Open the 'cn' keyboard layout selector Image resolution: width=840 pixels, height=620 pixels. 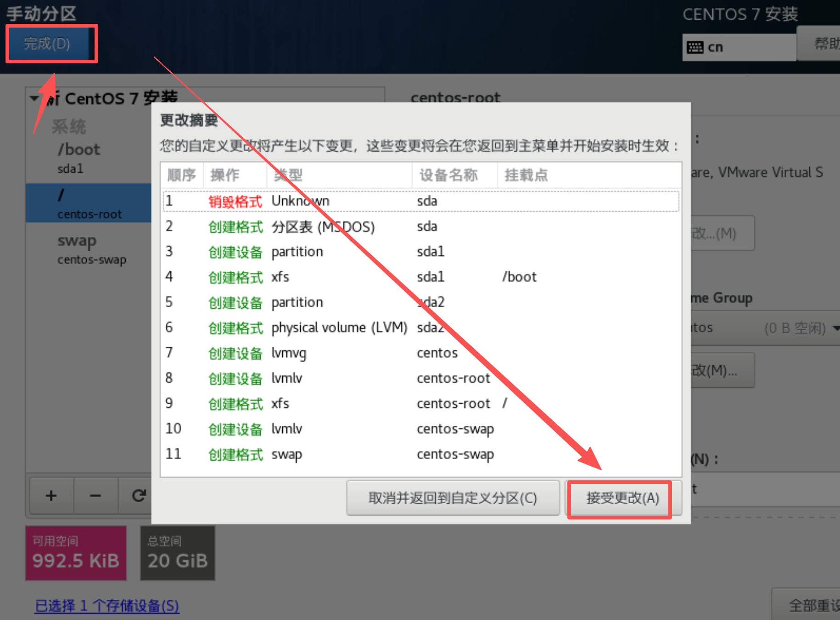(739, 47)
